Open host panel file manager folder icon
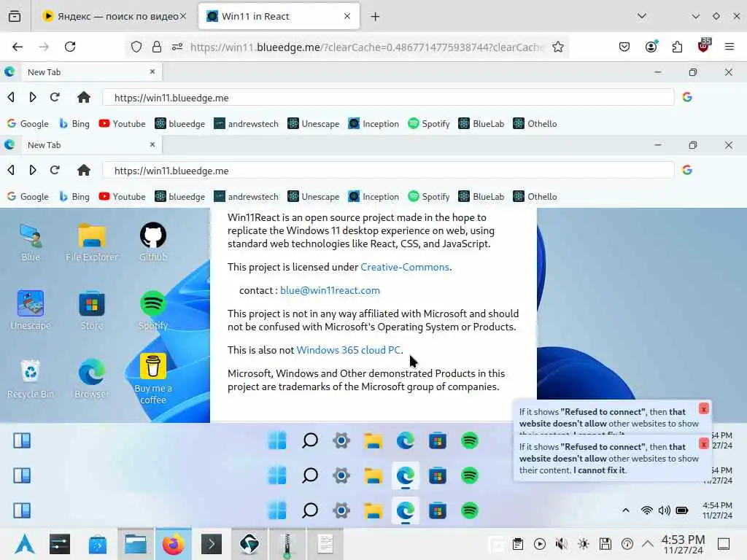 tap(135, 544)
